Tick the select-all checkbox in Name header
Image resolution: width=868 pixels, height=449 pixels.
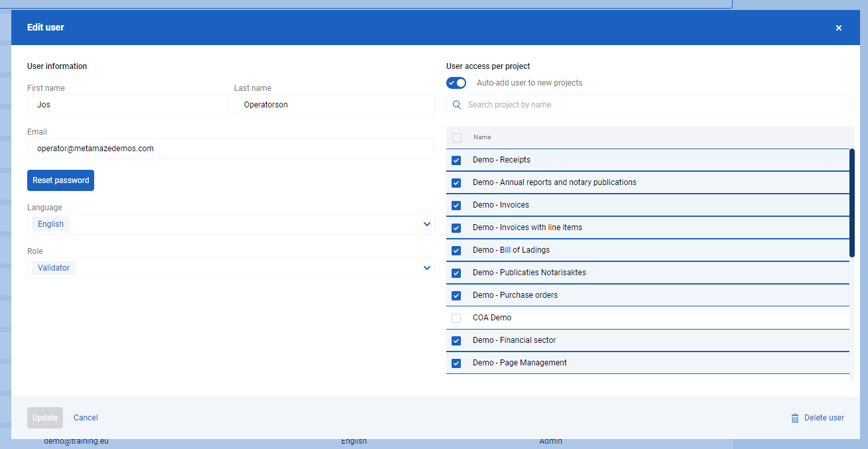coord(456,138)
